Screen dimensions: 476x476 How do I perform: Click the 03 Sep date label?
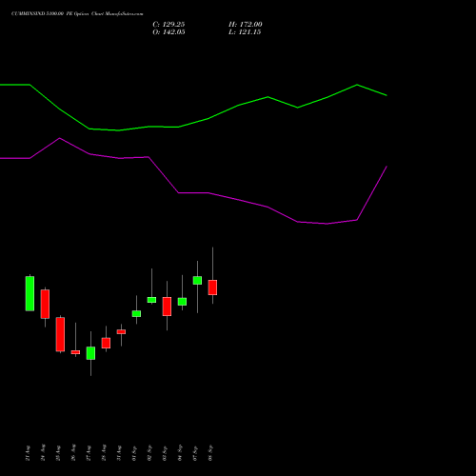165,453
